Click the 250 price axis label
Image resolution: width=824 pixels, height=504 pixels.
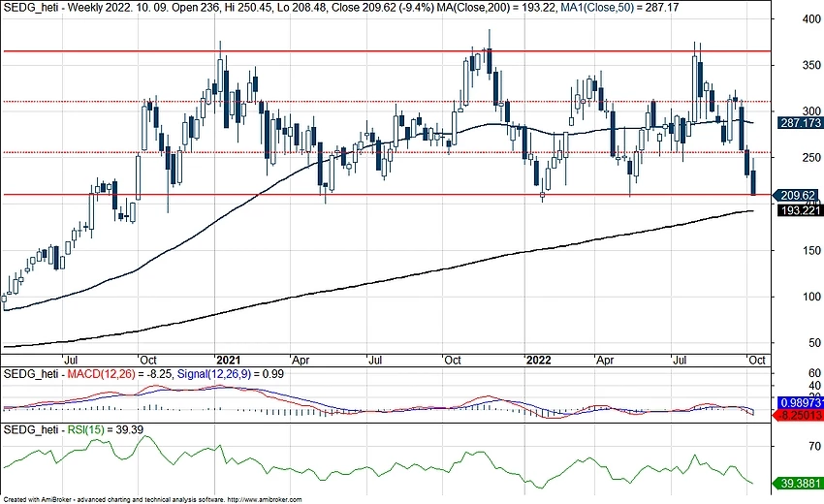(x=811, y=157)
